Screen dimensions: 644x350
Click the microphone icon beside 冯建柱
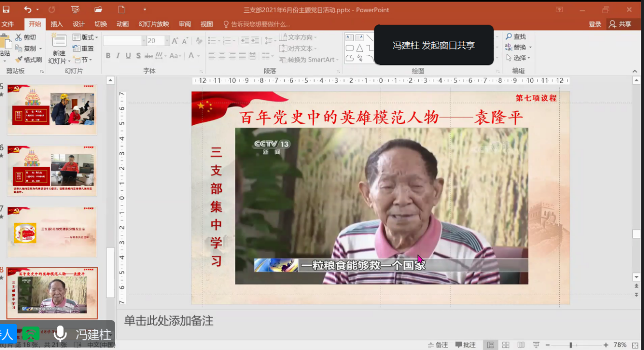[x=60, y=334]
